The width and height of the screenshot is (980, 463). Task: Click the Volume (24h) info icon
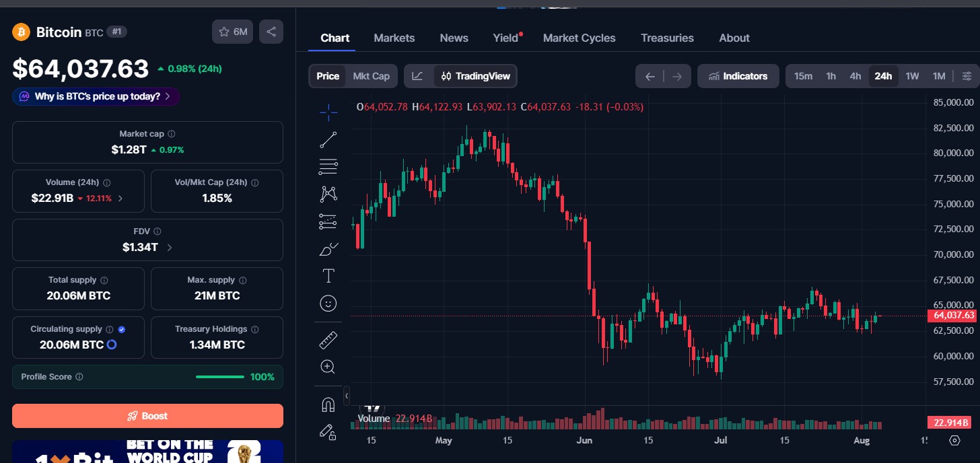[107, 182]
